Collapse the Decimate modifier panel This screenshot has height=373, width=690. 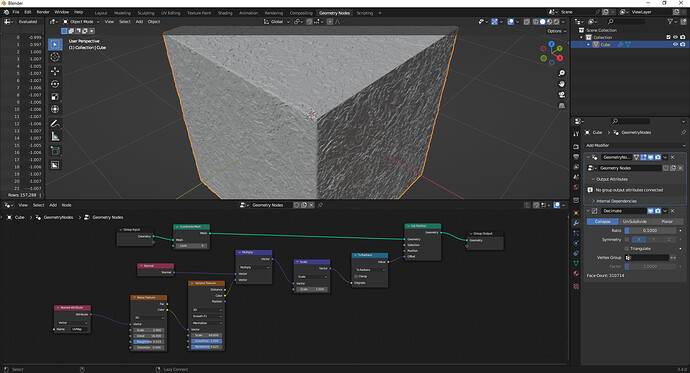588,211
